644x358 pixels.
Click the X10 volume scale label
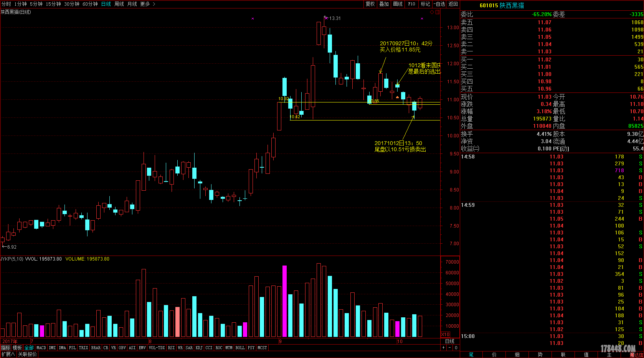pyautogui.click(x=445, y=335)
